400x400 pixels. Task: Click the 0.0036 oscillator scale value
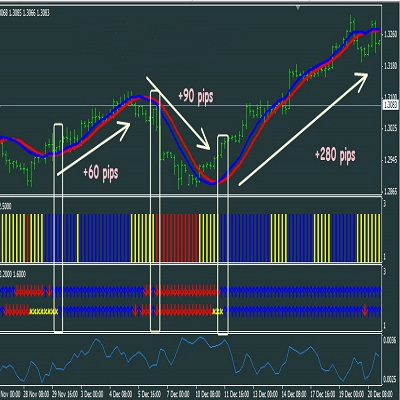click(x=389, y=340)
